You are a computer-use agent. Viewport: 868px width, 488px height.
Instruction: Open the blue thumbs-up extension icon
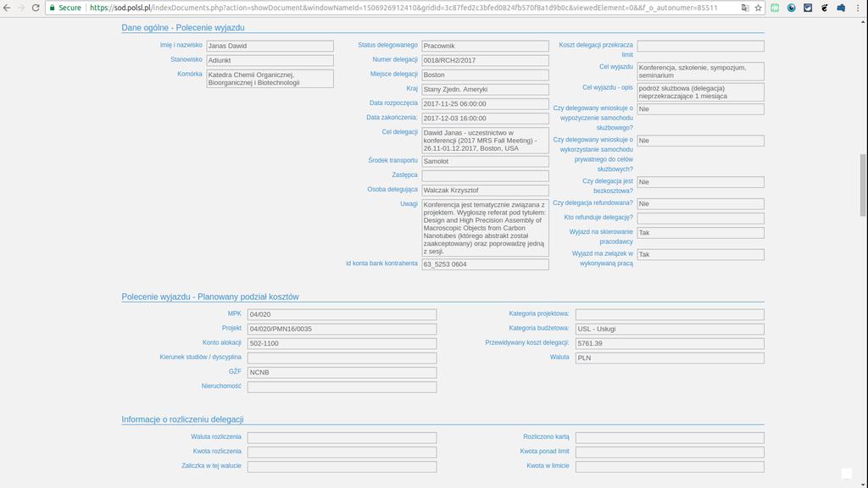(x=841, y=8)
